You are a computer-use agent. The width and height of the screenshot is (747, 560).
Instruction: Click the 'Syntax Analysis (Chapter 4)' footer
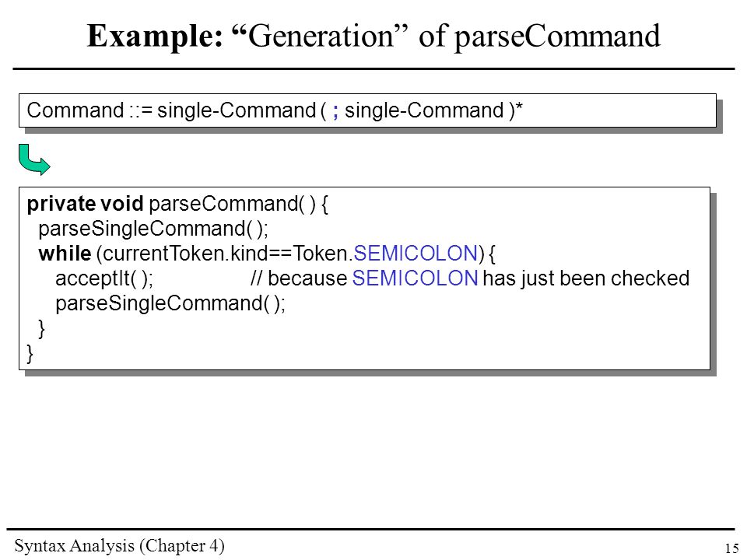pos(119,546)
